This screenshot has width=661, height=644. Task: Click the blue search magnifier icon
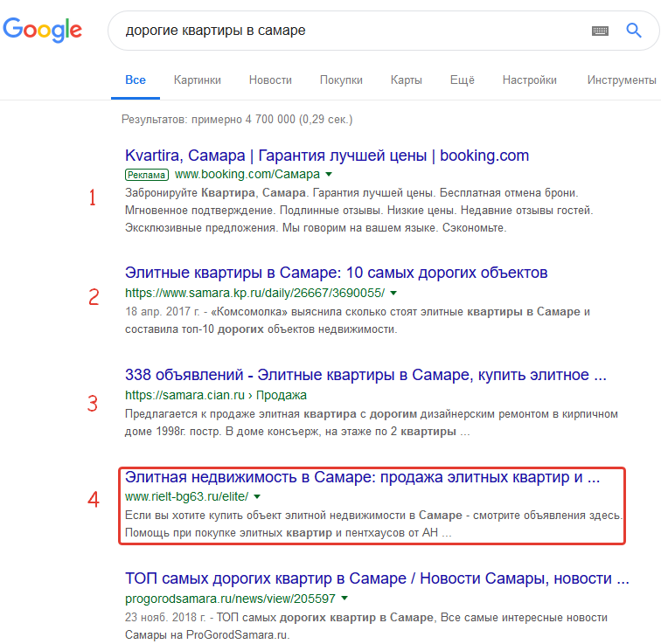pyautogui.click(x=634, y=31)
